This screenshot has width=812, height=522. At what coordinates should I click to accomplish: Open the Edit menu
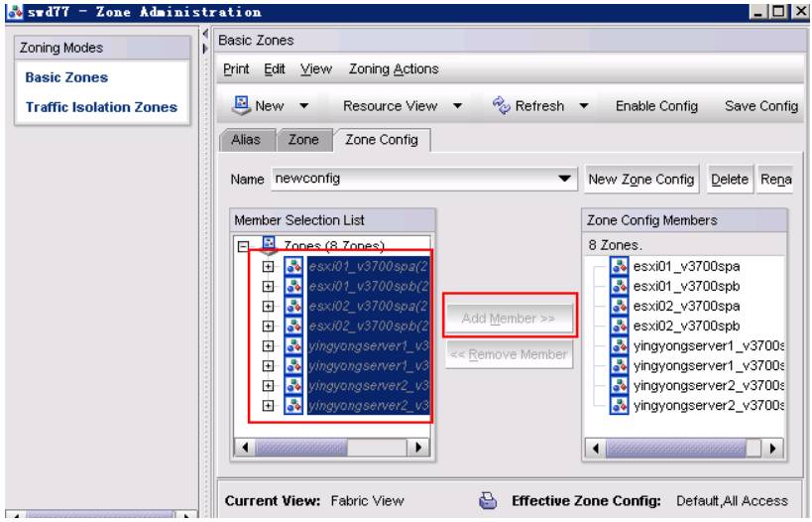click(275, 68)
